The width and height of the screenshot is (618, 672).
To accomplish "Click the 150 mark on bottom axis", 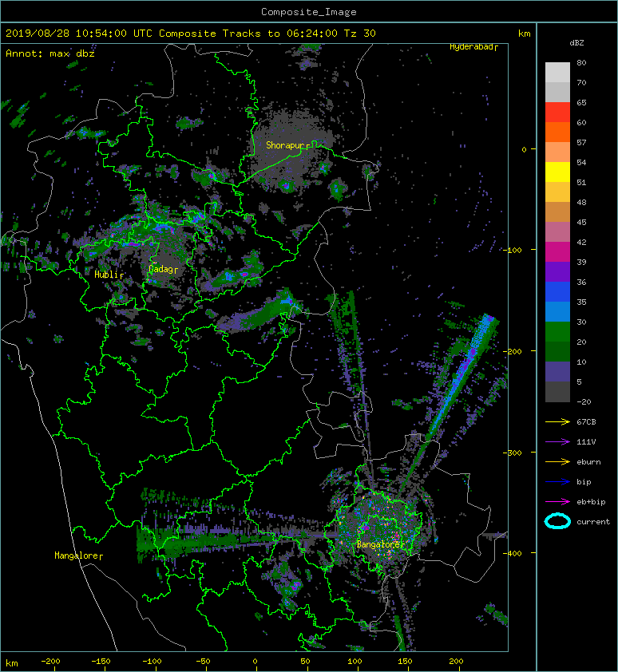I will pyautogui.click(x=405, y=662).
